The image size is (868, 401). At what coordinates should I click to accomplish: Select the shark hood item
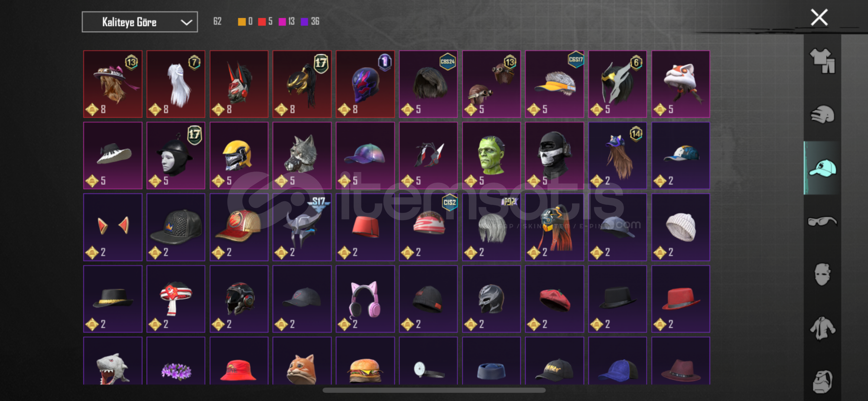click(x=113, y=361)
